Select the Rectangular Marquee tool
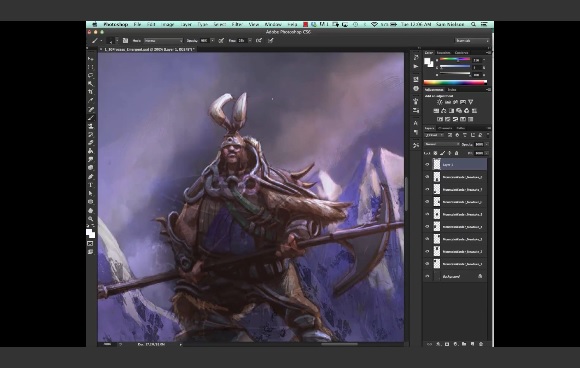This screenshot has width=580, height=368. 90,67
